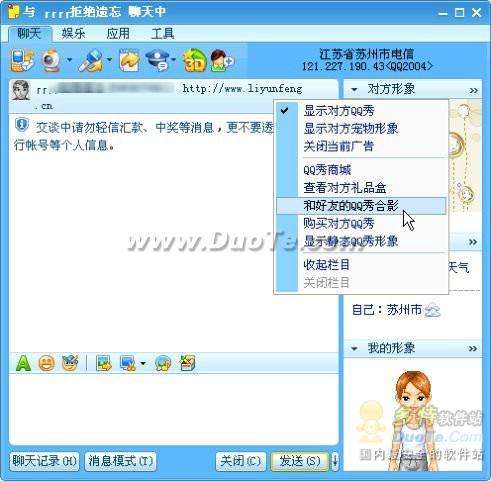Switch to the 娱乐 tab
This screenshot has width=491, height=481.
coord(73,34)
